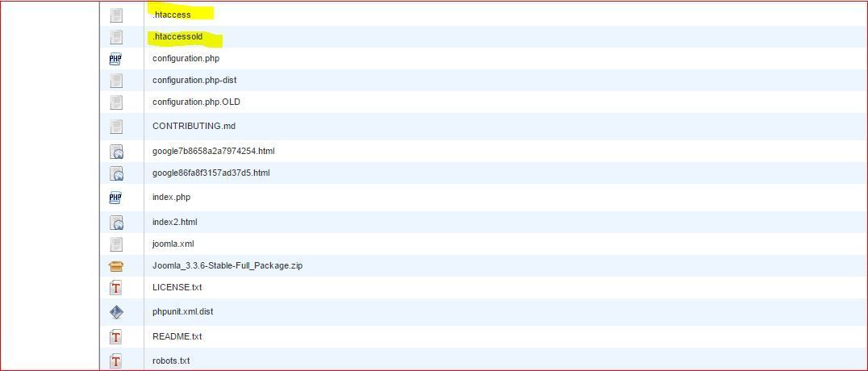Select the google86fa8f3157ad37d5.html file name
Viewport: 868px width, 371px height.
pyautogui.click(x=211, y=173)
